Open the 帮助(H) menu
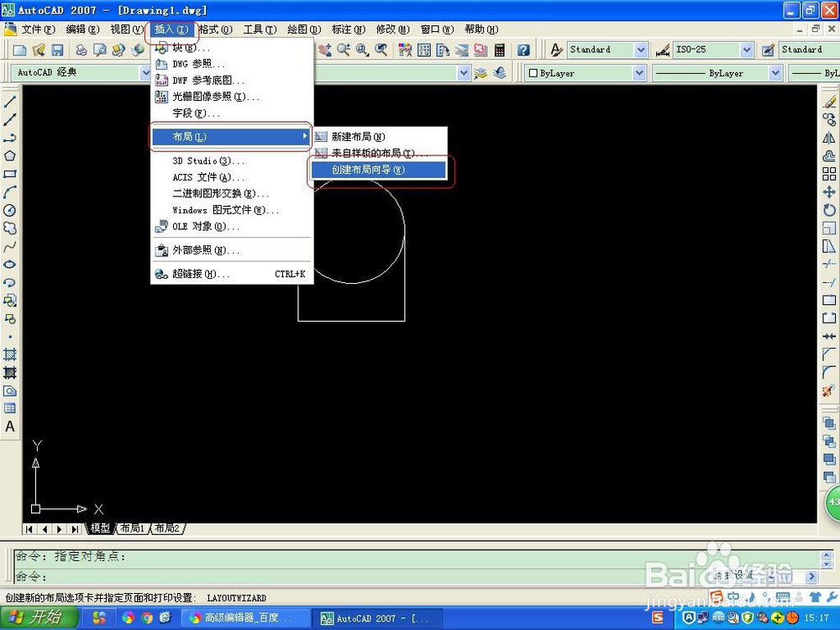Screen dimensions: 840x630 click(x=481, y=29)
